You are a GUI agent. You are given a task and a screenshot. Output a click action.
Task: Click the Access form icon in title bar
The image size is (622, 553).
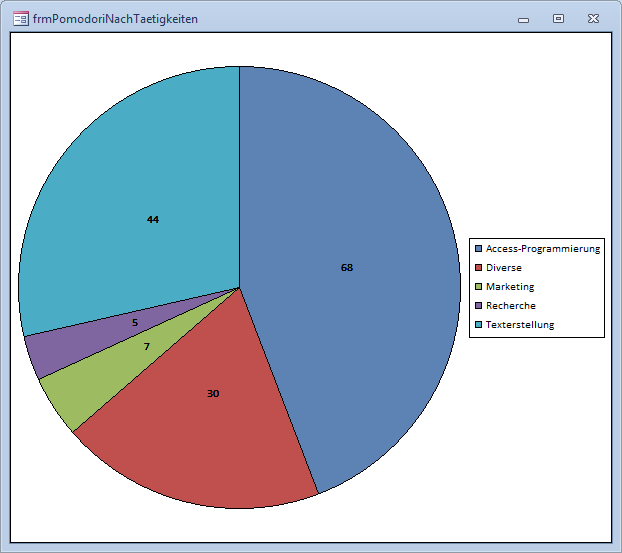tap(20, 18)
